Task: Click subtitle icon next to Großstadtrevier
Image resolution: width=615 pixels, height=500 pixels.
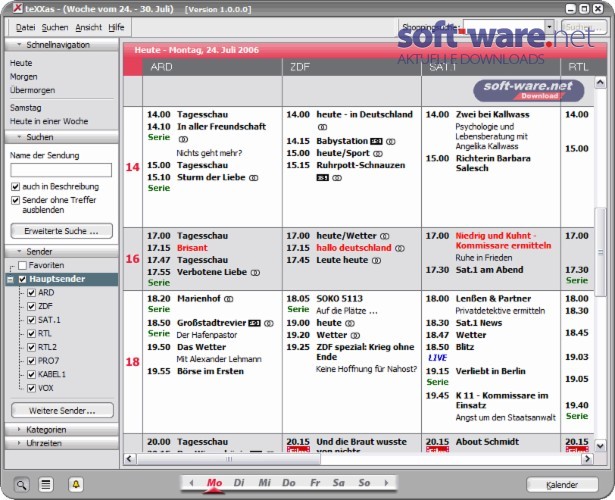Action: (x=255, y=323)
